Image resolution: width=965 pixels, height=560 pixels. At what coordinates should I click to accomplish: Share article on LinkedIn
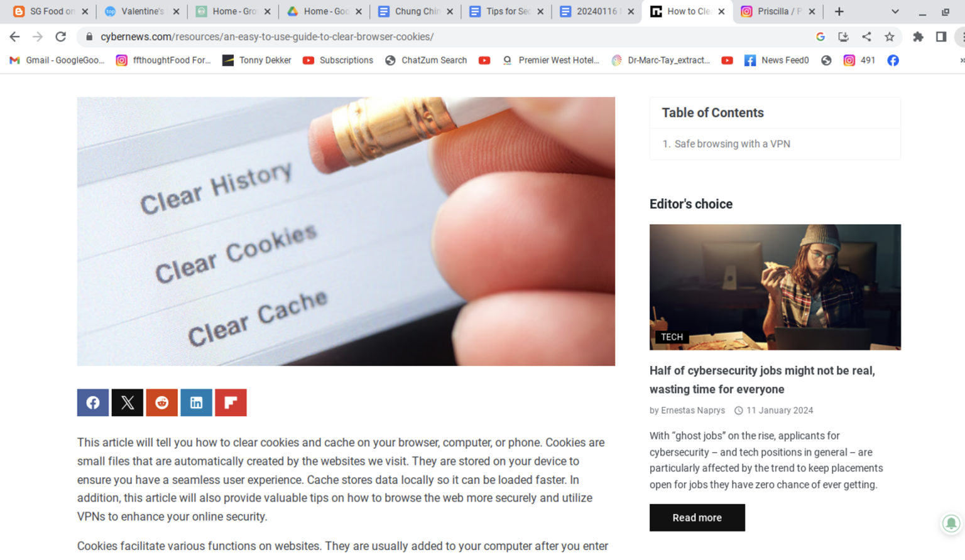tap(196, 402)
